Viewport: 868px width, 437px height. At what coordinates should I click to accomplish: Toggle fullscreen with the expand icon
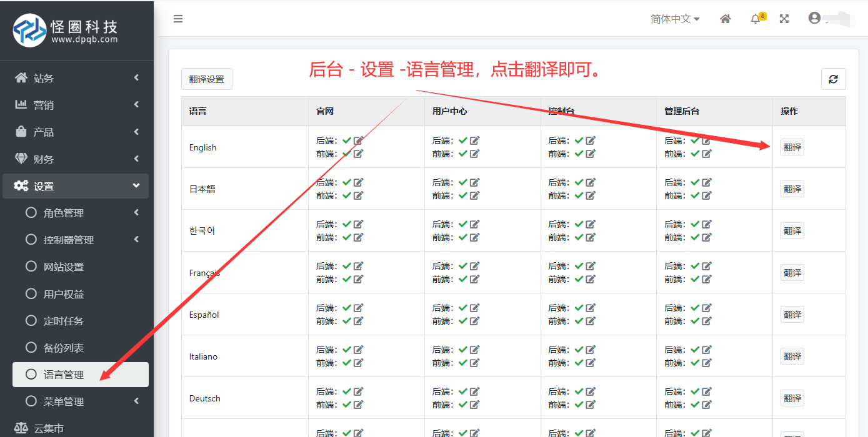784,19
